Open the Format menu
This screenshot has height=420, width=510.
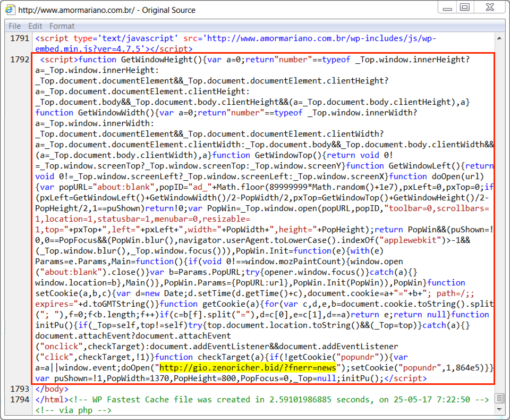[x=62, y=26]
